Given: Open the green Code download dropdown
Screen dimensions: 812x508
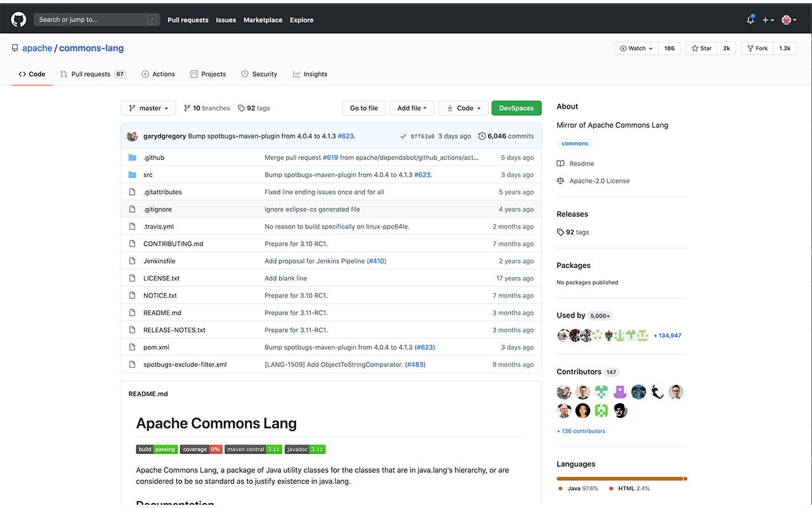Looking at the screenshot, I should [463, 108].
